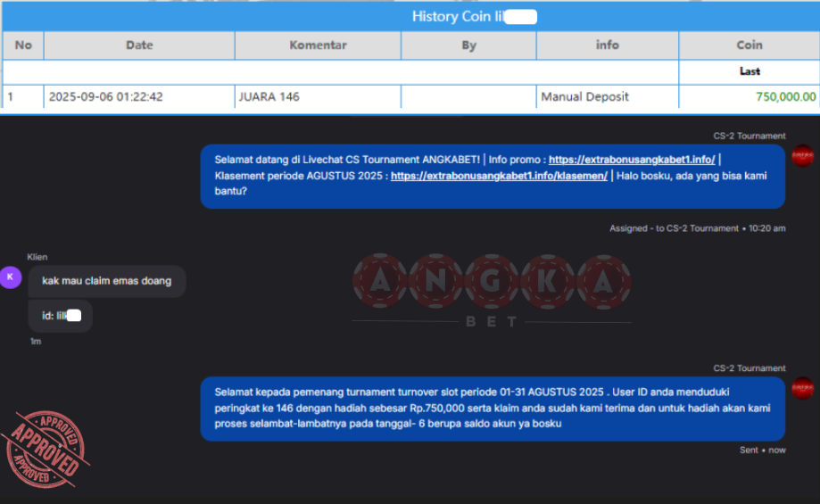This screenshot has height=504, width=820.
Task: Select the 750,000.00 coin amount
Action: [785, 96]
